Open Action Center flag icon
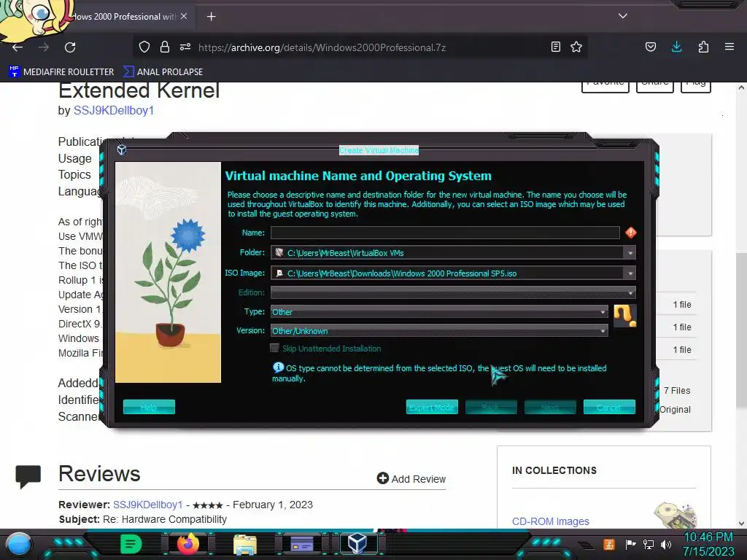 630,544
